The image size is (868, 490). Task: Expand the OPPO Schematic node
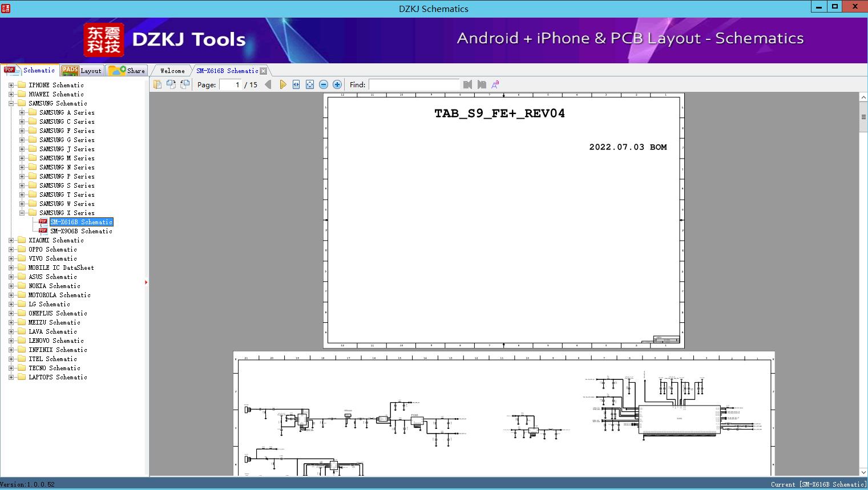coord(11,249)
